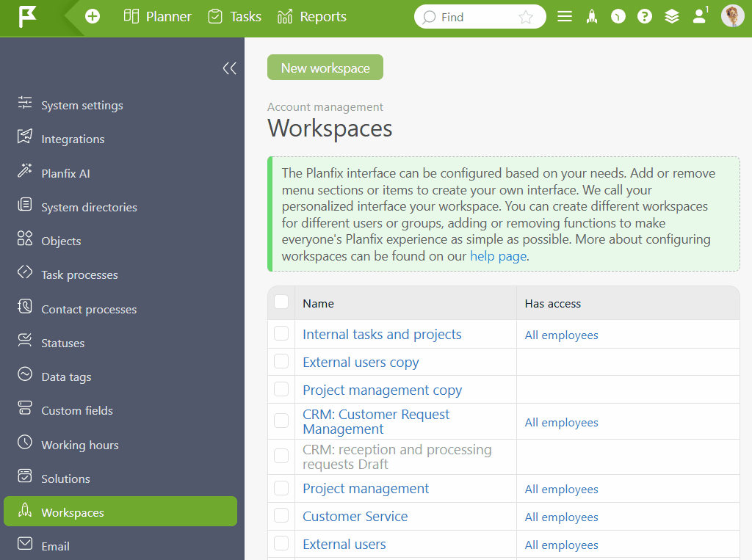
Task: Select the Workspaces sidebar item
Action: coord(120,512)
